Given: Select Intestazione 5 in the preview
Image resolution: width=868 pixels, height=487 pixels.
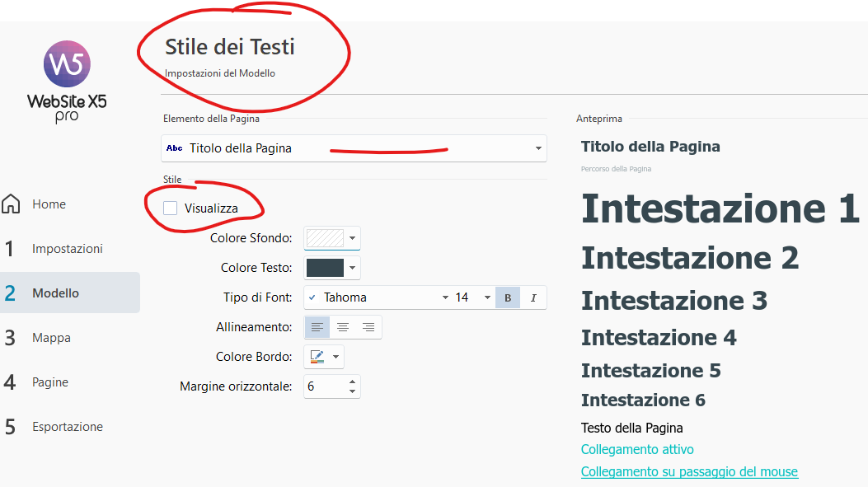Looking at the screenshot, I should (x=651, y=370).
